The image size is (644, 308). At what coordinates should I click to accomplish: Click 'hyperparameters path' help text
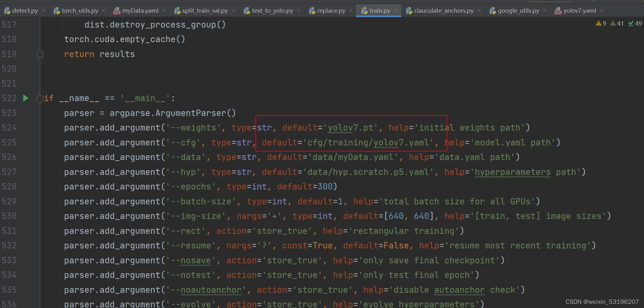click(x=525, y=172)
